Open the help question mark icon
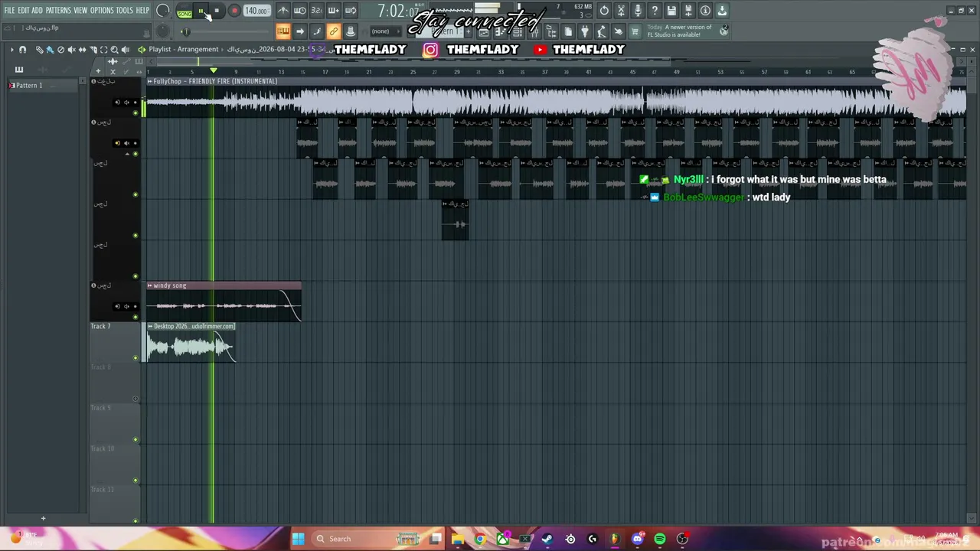980x551 pixels. [655, 11]
